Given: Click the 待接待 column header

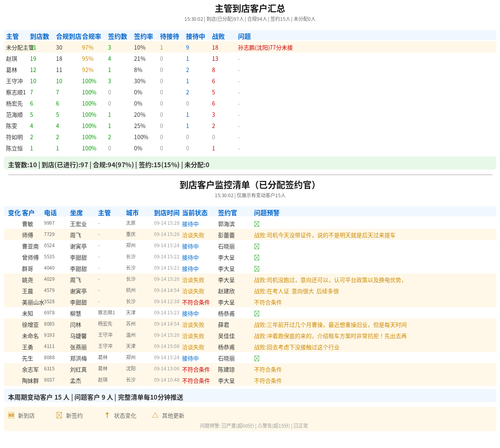Looking at the screenshot, I should pyautogui.click(x=170, y=36).
